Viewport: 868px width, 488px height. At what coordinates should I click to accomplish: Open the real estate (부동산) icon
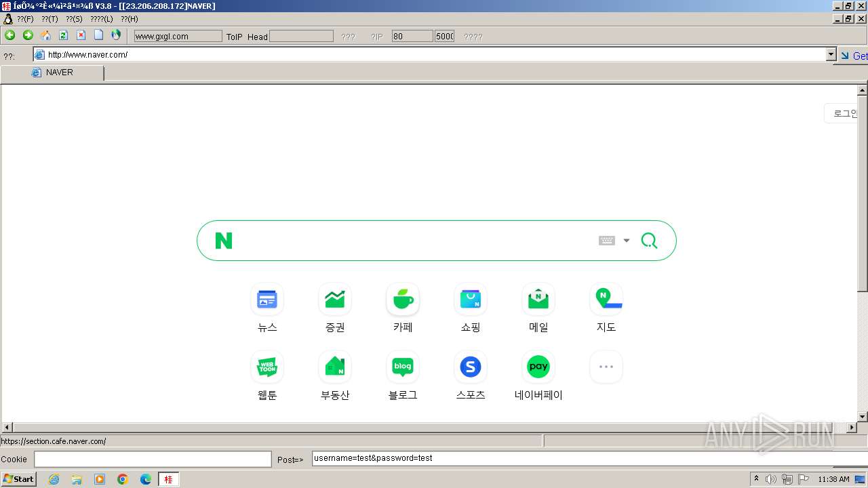coord(335,367)
